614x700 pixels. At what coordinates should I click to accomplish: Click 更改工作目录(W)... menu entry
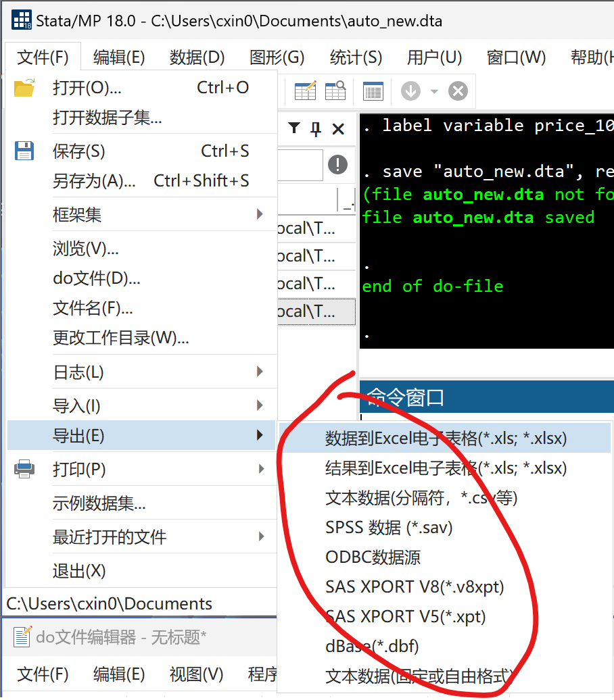[120, 337]
